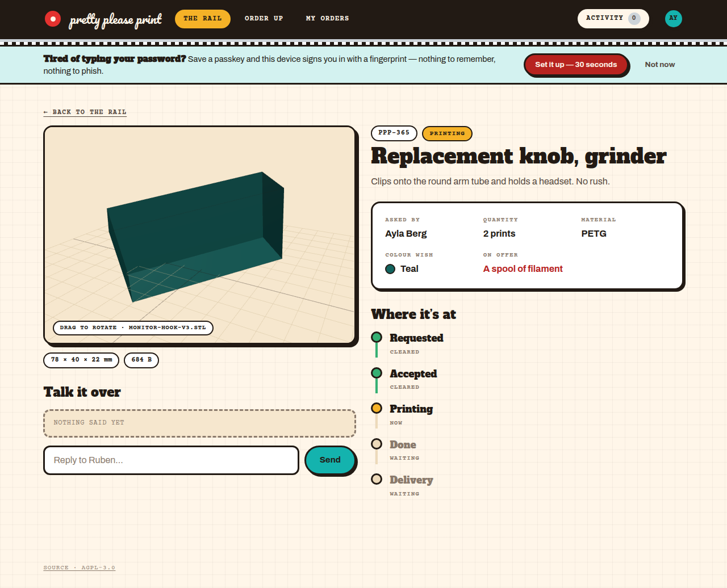Viewport: 727px width, 588px height.
Task: Click the Nothing said yet placeholder box
Action: pyautogui.click(x=200, y=423)
